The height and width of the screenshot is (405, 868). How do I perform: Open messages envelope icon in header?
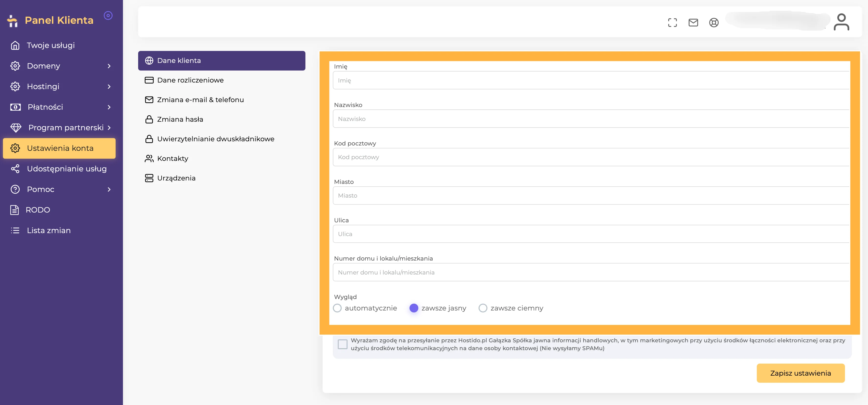point(693,23)
